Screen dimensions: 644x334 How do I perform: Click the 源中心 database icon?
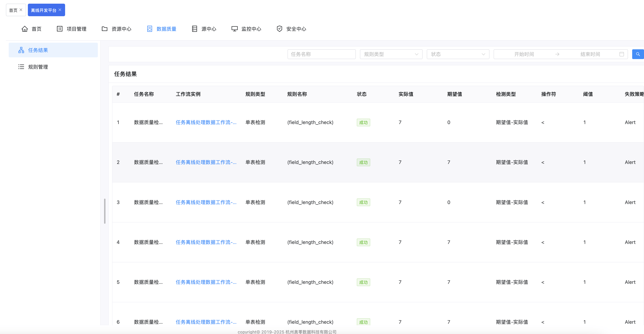(194, 29)
